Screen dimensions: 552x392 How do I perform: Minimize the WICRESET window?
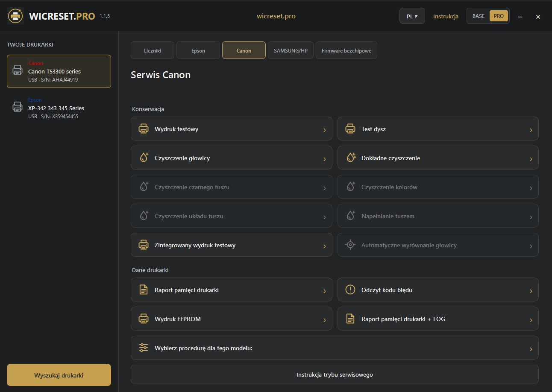[520, 17]
